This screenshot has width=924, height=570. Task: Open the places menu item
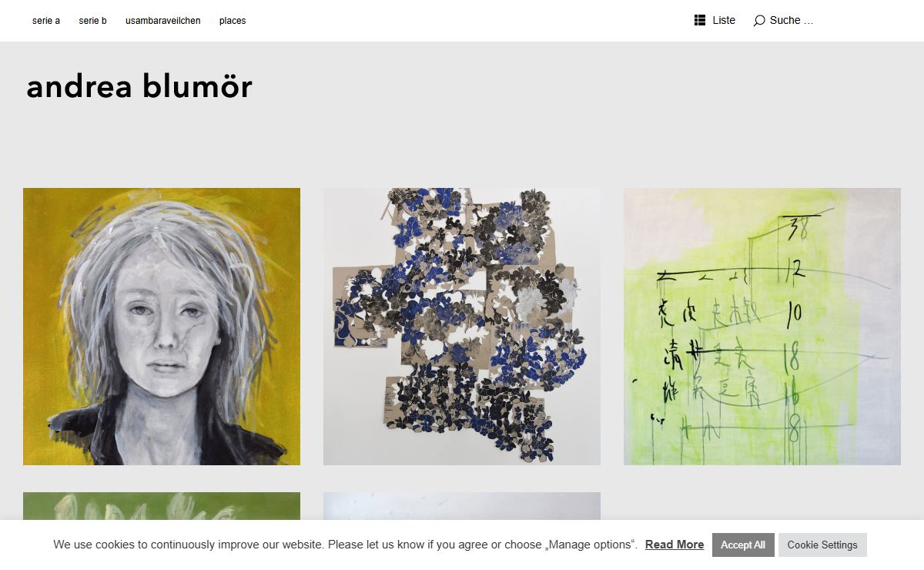click(233, 21)
